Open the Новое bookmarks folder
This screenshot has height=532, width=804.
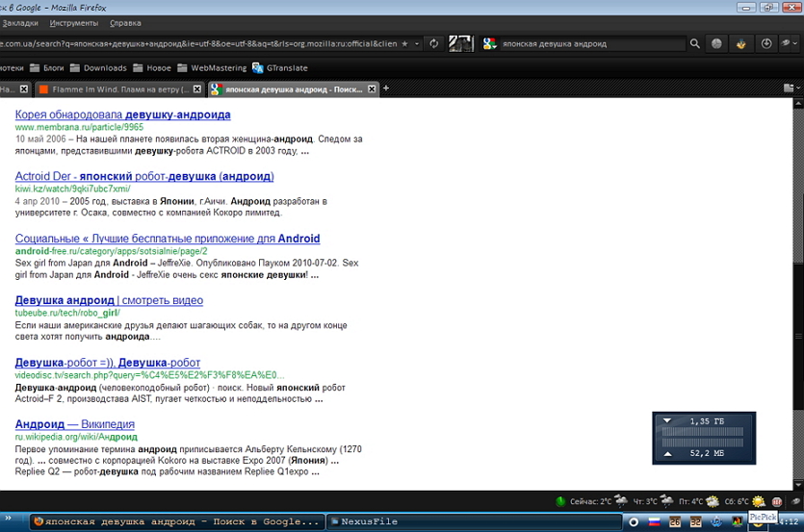152,67
